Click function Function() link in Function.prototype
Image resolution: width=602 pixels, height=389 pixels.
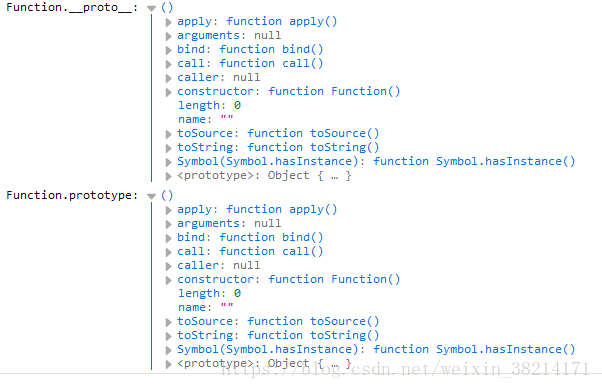334,279
